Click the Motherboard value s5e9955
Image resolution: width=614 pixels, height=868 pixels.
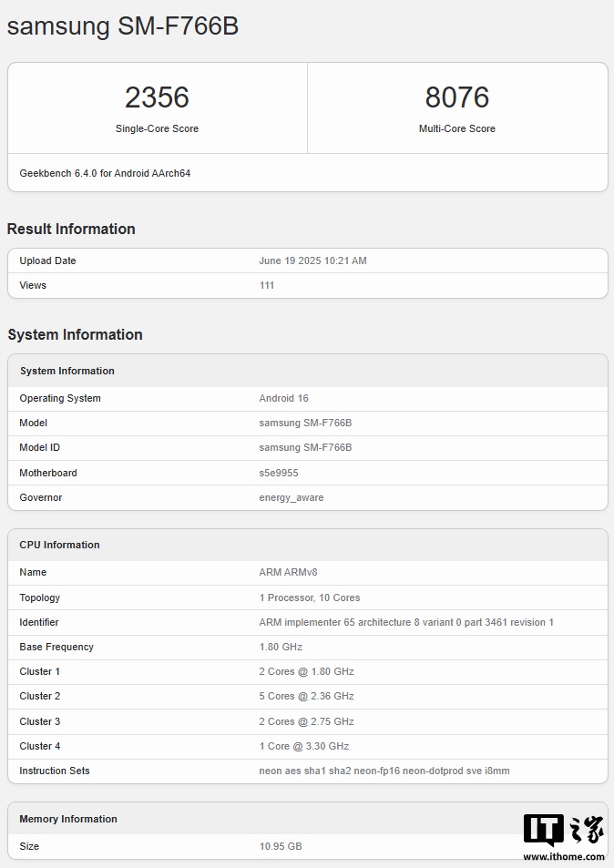pyautogui.click(x=279, y=473)
